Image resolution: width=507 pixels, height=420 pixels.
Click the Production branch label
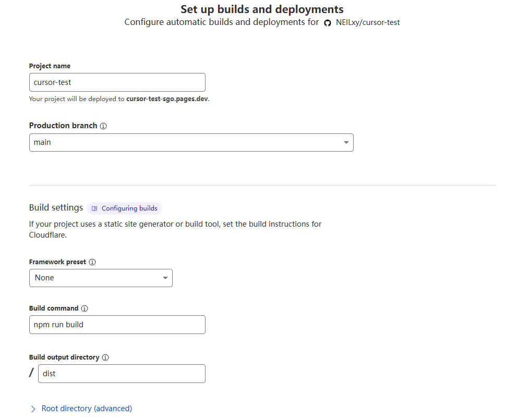click(x=63, y=126)
